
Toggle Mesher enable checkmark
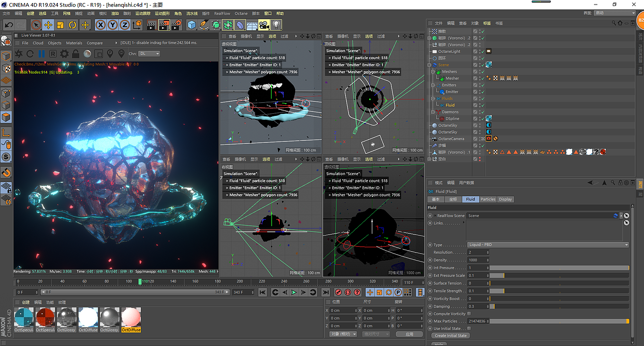click(482, 78)
